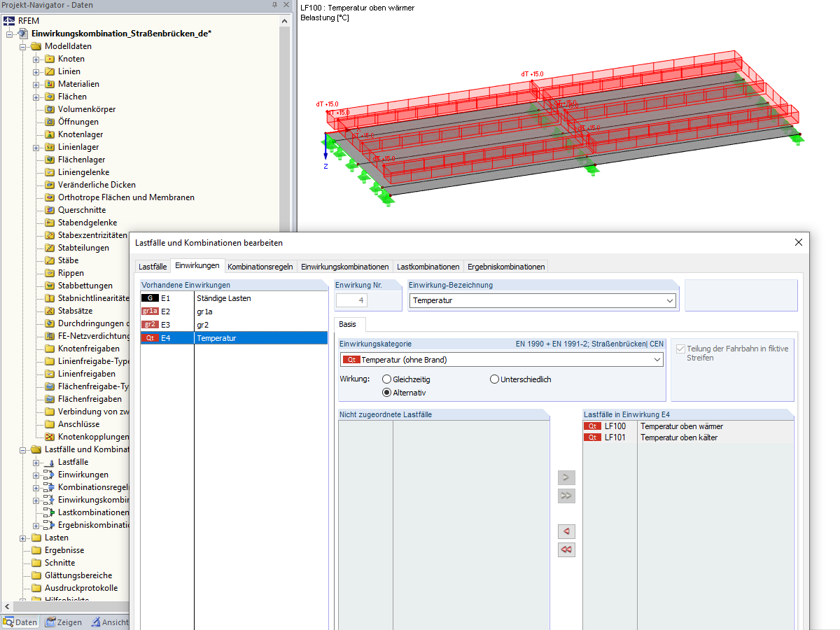Screen dimensions: 840x630
Task: Click the Materialien tree icon
Action: pos(50,84)
